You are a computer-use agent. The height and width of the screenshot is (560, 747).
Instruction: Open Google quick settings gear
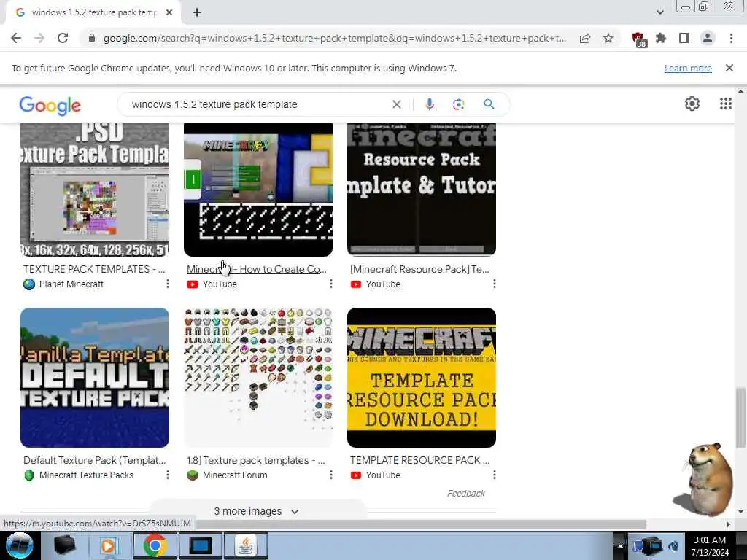pyautogui.click(x=692, y=104)
